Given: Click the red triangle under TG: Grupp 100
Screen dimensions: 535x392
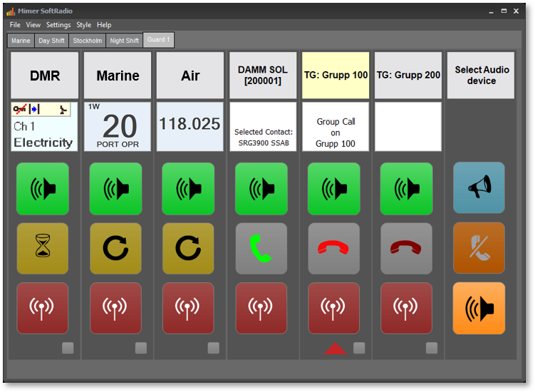Looking at the screenshot, I should 336,349.
